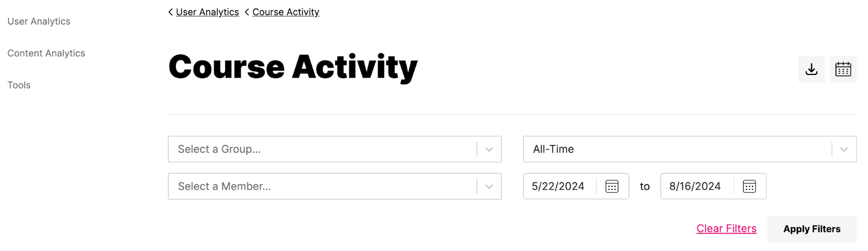Open the start date calendar picker icon
The image size is (868, 251).
[x=612, y=186]
